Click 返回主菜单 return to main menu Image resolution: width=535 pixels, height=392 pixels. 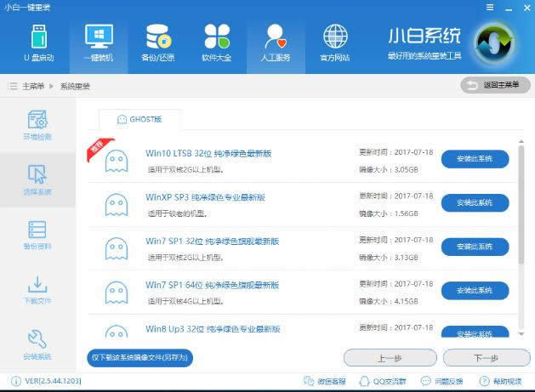494,85
